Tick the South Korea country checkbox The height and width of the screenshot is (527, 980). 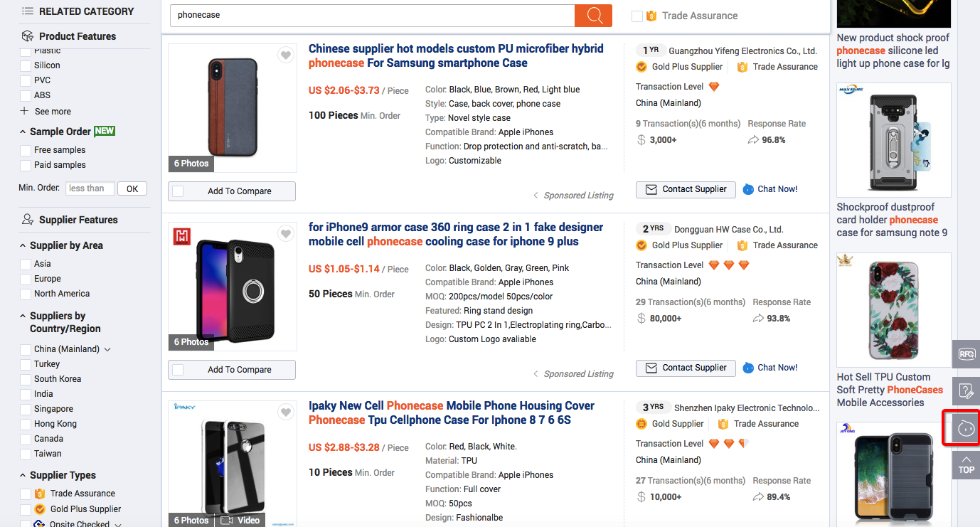click(26, 379)
